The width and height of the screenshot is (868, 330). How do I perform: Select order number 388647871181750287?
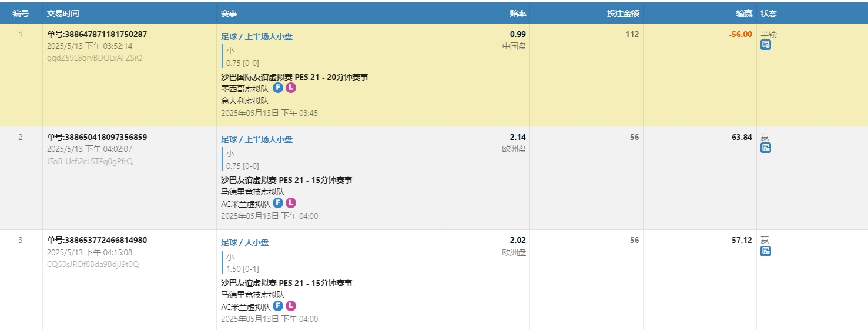[x=97, y=34]
